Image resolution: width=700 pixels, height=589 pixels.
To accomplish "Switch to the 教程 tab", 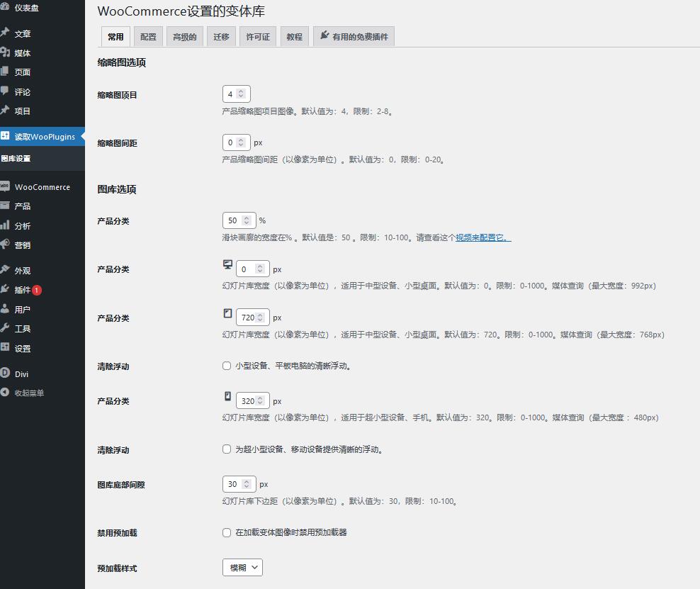I will coord(295,37).
